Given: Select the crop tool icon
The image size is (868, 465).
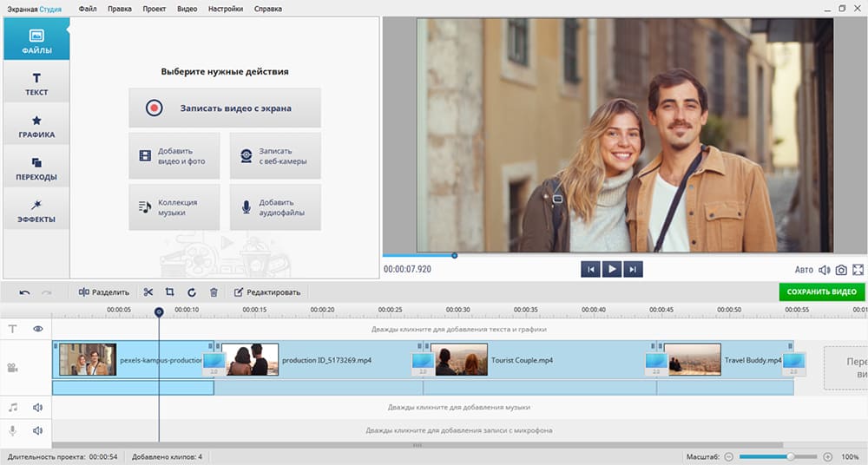Looking at the screenshot, I should 170,292.
